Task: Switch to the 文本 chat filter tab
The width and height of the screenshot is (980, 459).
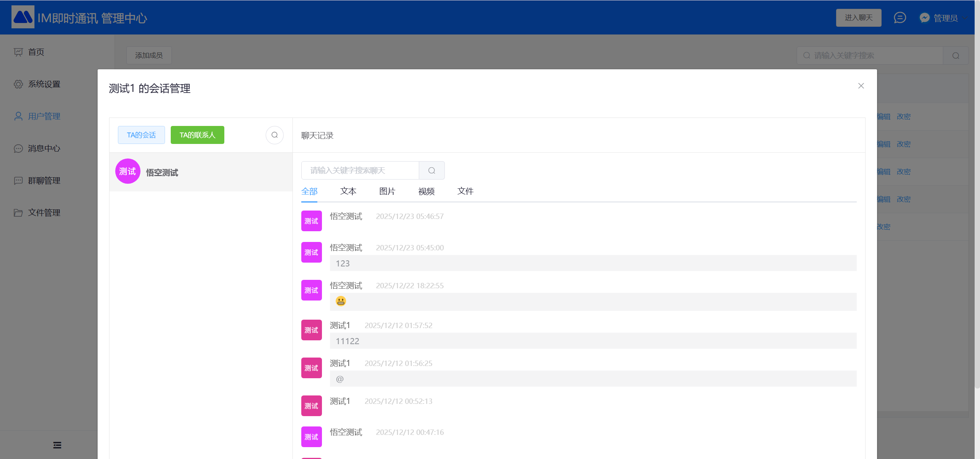Action: 348,191
